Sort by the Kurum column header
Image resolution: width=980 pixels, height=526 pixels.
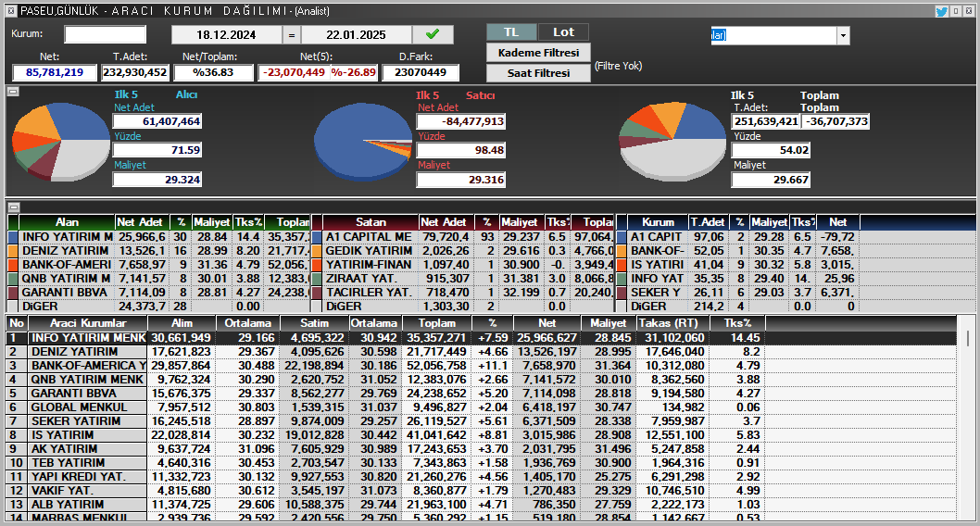coord(658,222)
